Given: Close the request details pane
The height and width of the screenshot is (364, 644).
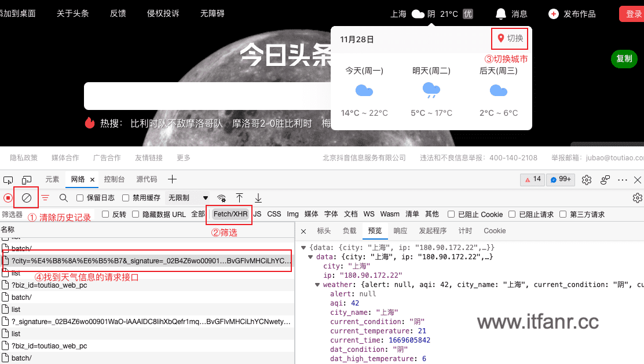Looking at the screenshot, I should (x=303, y=231).
